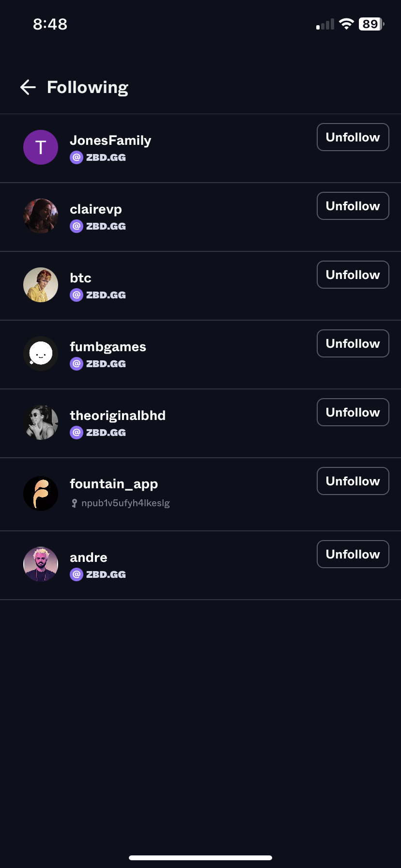The width and height of the screenshot is (401, 868).
Task: Open clairevp's profile picture
Action: 41,216
